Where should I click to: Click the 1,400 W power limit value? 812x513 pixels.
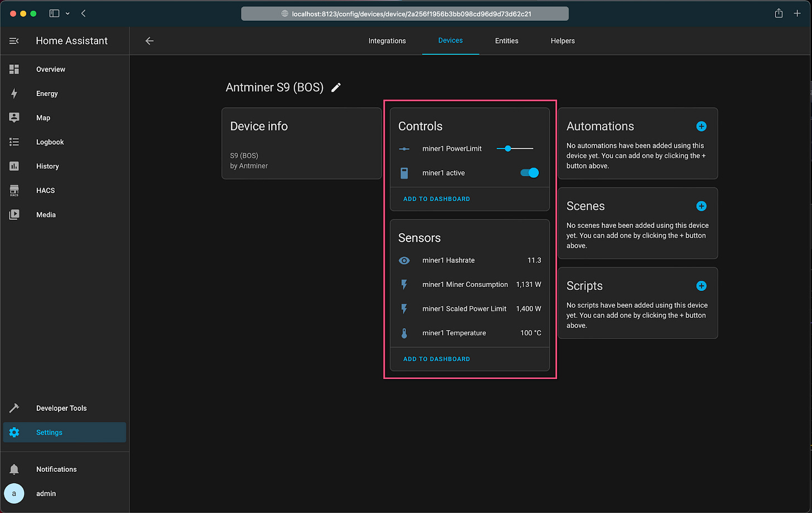click(529, 309)
